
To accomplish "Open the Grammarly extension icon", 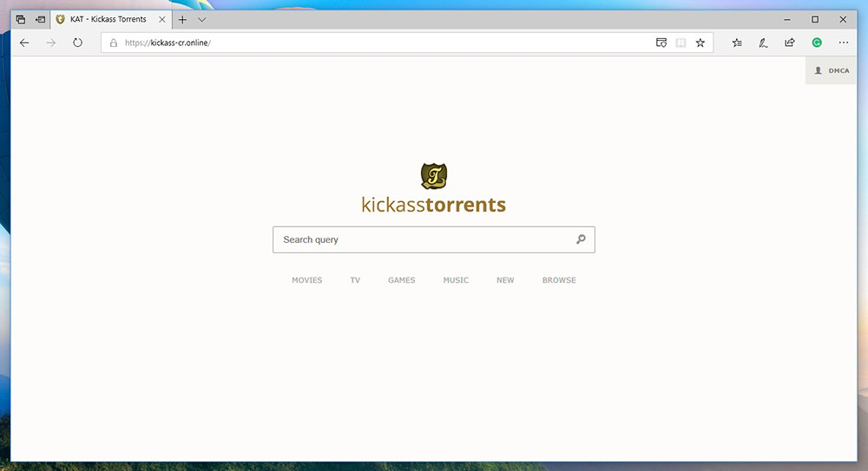I will tap(817, 43).
